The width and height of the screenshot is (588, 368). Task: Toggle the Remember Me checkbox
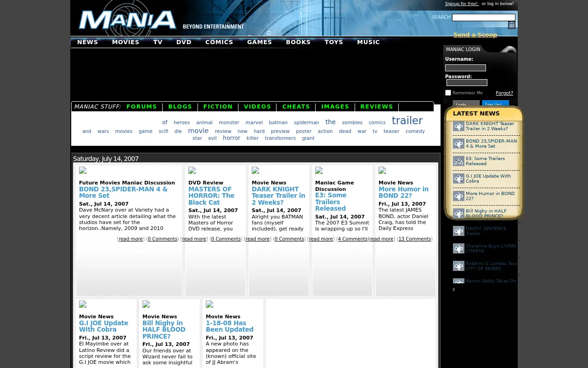tap(448, 93)
